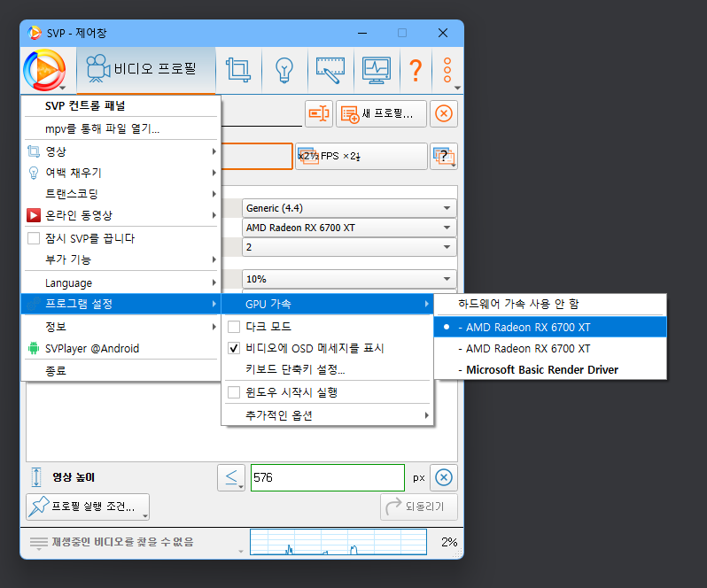Open the 정보 submenu

120,327
